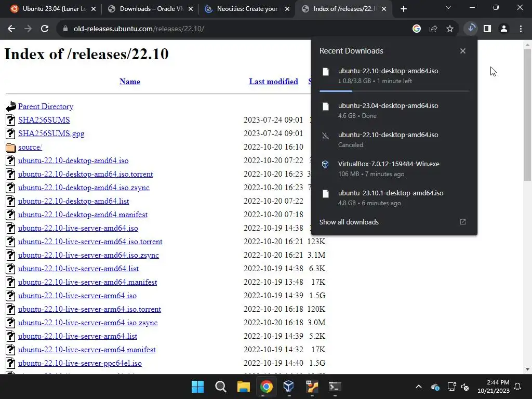Click the VirtualBox installer file icon
Screen dimensions: 532x399
(x=325, y=165)
